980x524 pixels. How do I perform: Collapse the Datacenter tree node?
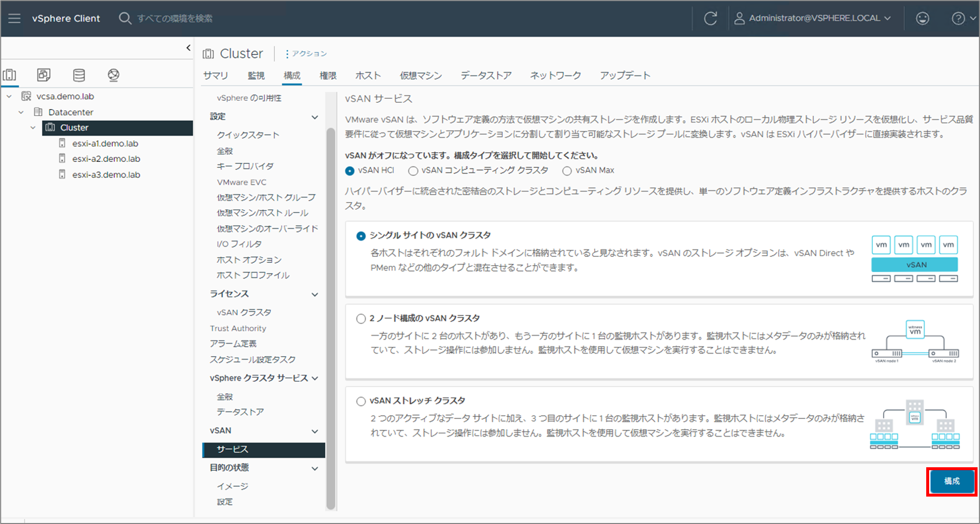[x=21, y=112]
